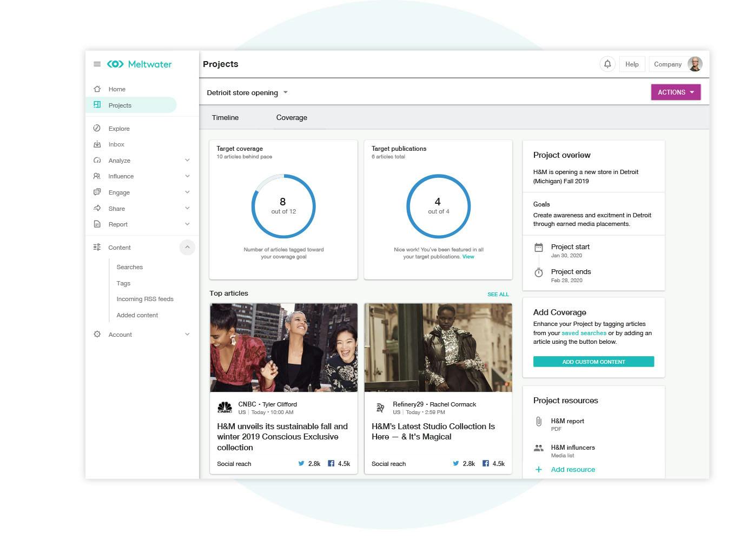Open the hamburger menu icon
Image resolution: width=753 pixels, height=560 pixels.
tap(97, 64)
